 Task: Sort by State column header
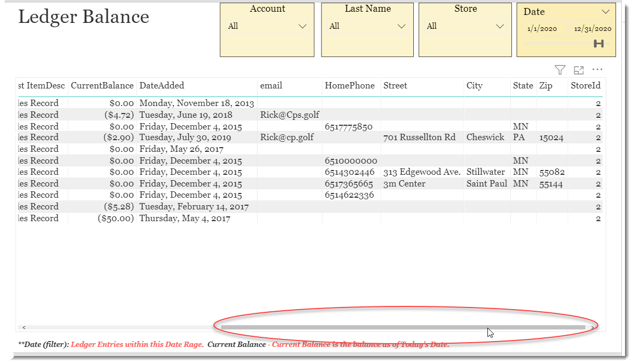point(523,86)
